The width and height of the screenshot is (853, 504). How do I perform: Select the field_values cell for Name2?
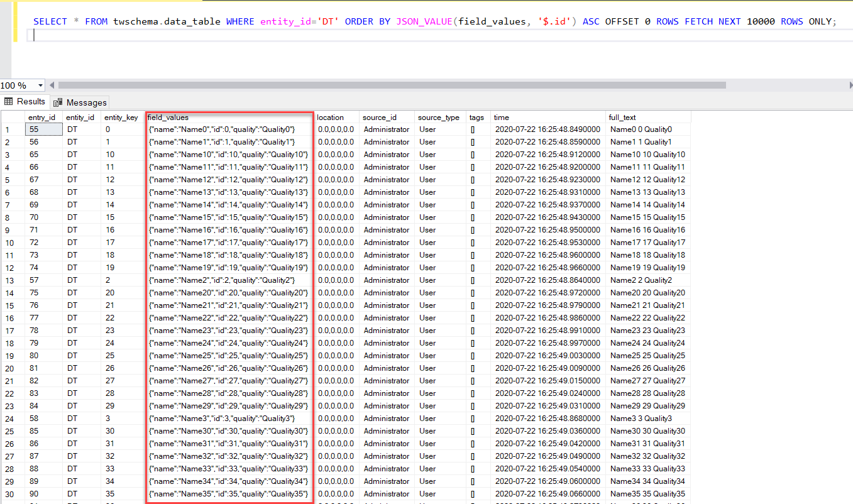click(x=229, y=280)
